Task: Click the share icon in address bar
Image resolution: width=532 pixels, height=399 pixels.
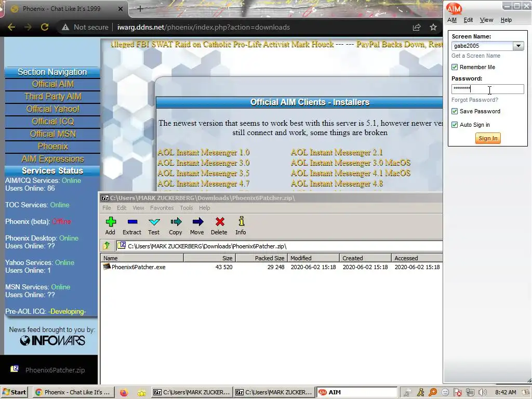Action: click(x=416, y=27)
